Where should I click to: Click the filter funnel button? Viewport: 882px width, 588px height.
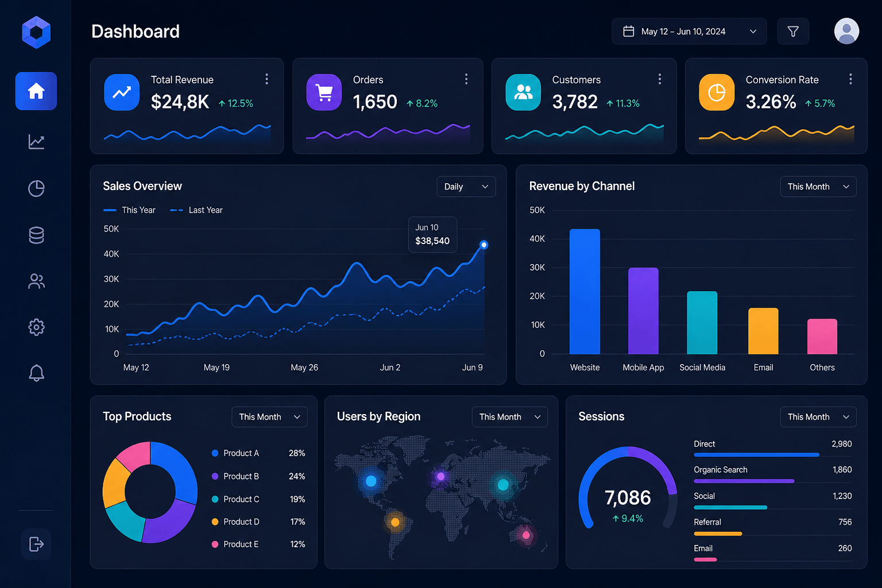tap(793, 32)
